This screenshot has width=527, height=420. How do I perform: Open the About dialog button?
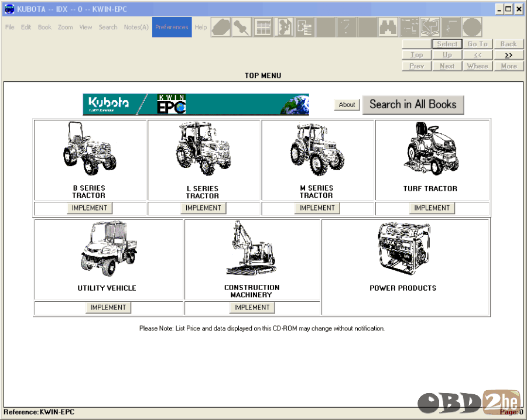(x=347, y=105)
